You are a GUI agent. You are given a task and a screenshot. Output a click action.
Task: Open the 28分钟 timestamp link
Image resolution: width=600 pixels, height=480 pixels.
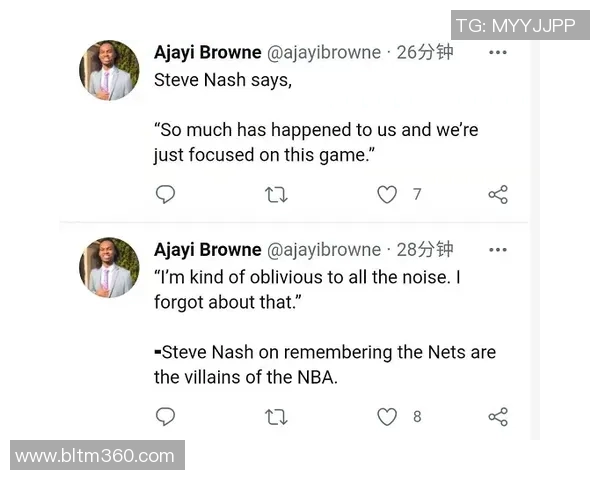tap(425, 250)
